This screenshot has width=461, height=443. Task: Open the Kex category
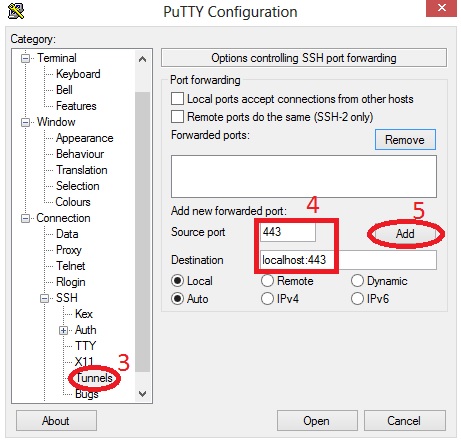(x=84, y=314)
